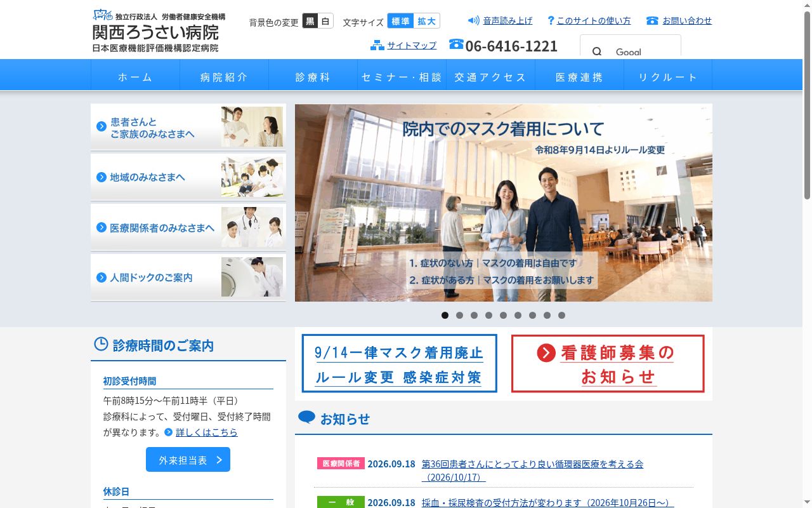Open the 音声読み上げ link
The height and width of the screenshot is (508, 812).
tap(507, 20)
